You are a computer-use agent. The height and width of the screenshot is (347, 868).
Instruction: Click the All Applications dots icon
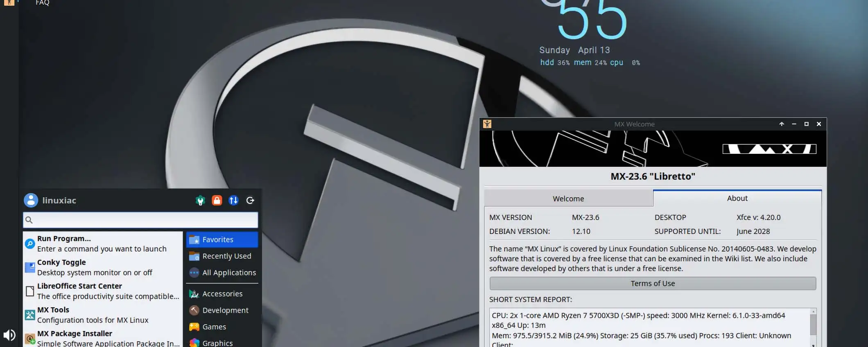[194, 273]
